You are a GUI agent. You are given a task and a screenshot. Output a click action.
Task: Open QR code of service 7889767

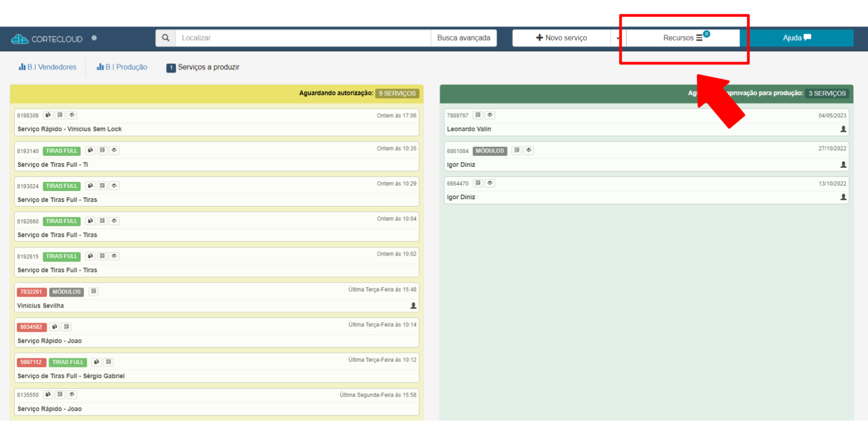478,115
